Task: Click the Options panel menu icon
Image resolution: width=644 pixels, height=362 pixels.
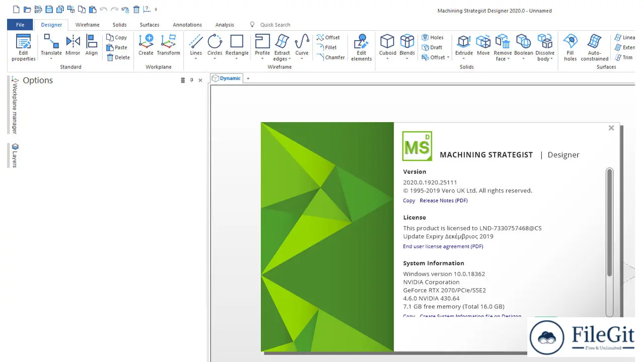Action: (x=183, y=80)
